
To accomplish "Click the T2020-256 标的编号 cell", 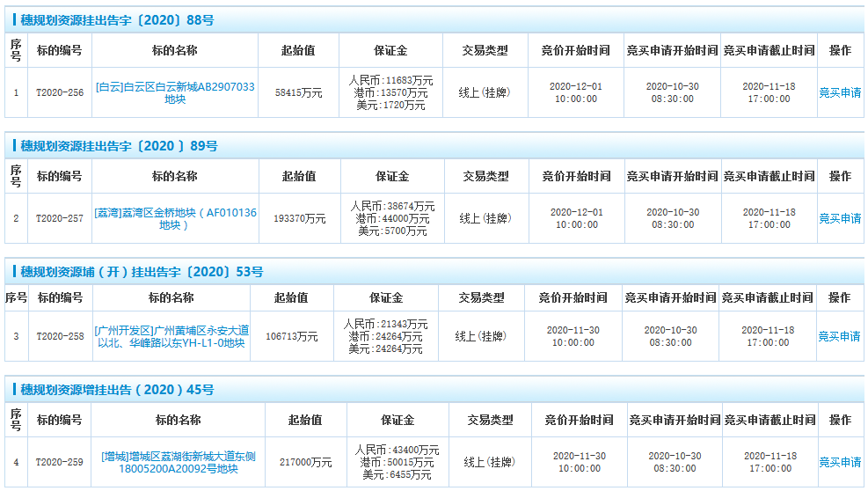I will click(x=60, y=92).
